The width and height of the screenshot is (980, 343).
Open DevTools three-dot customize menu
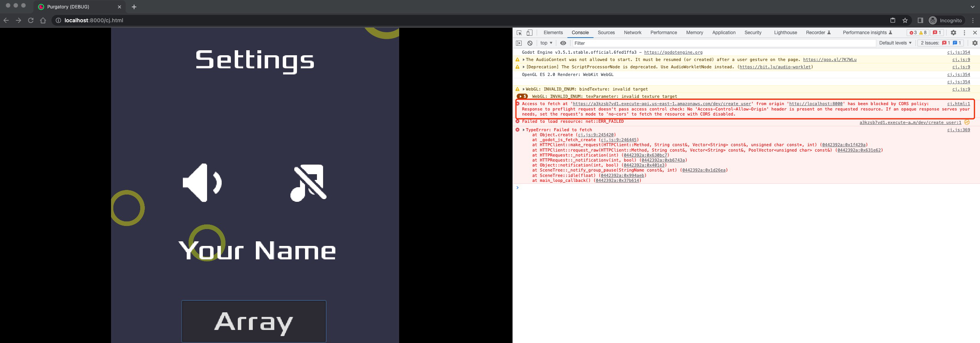pos(964,33)
